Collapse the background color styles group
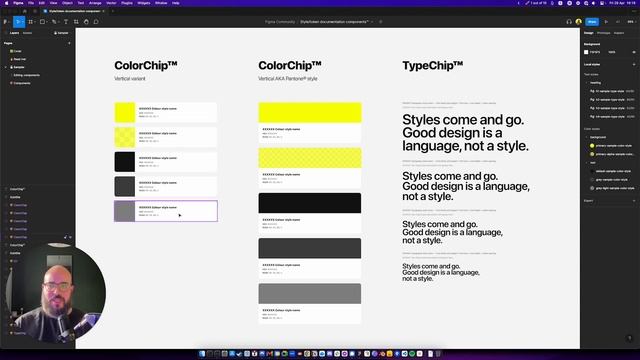Screen dimensions: 640x360 pyautogui.click(x=587, y=137)
